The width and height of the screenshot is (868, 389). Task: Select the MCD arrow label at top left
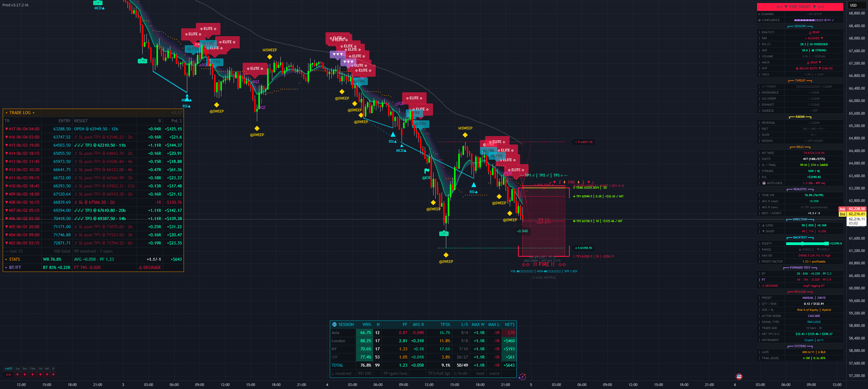(x=99, y=8)
